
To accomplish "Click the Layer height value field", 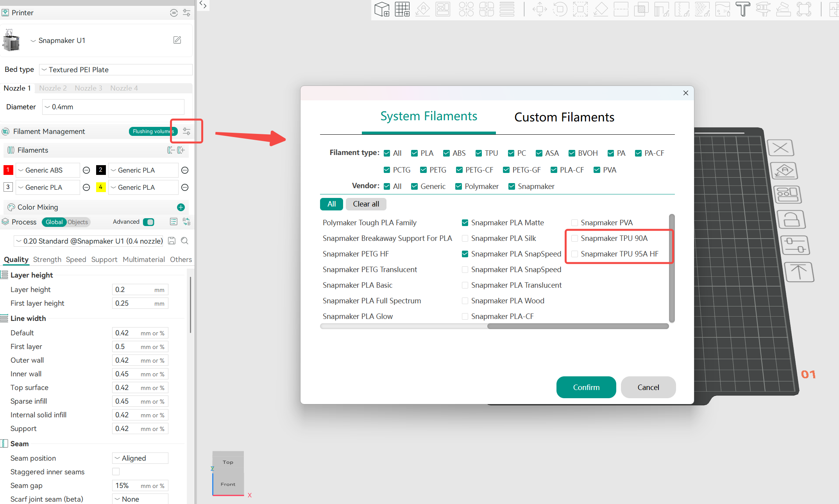I will click(140, 290).
